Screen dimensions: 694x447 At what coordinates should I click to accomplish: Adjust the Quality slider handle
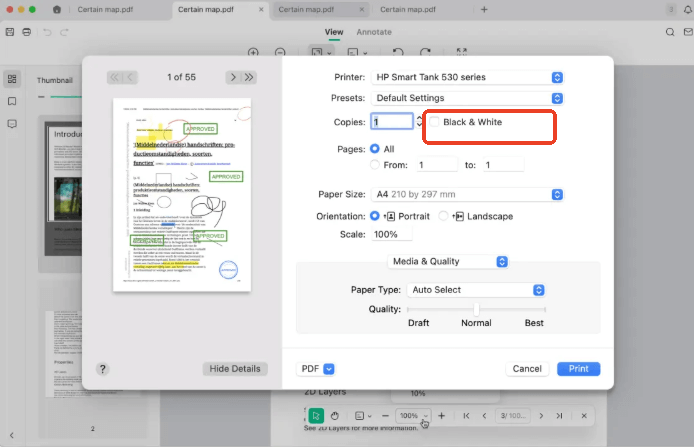[476, 309]
